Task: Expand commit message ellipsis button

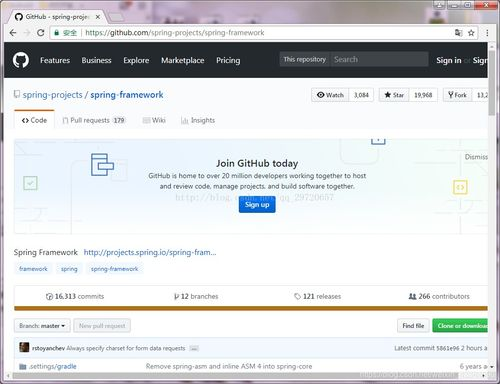Action: (194, 348)
